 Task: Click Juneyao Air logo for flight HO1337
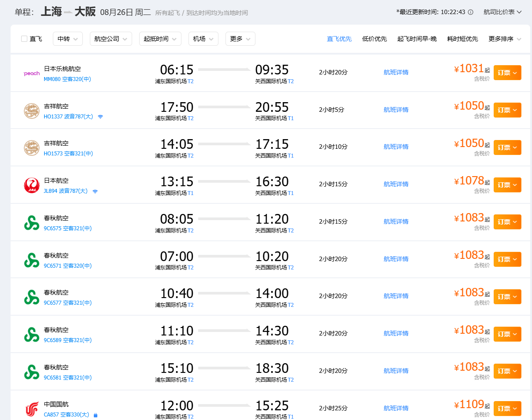pyautogui.click(x=32, y=111)
